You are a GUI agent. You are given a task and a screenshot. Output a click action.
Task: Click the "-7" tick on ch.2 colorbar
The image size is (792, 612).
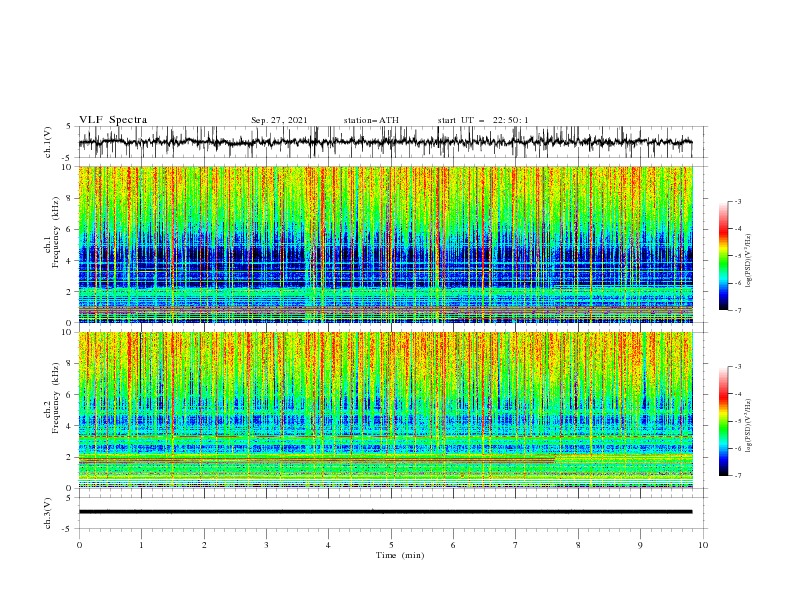coord(738,476)
